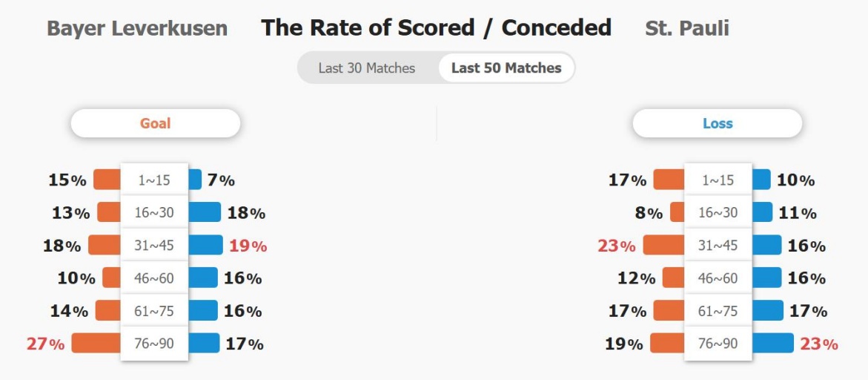Open the St. Pauli team name
This screenshot has width=868, height=380.
(x=687, y=27)
